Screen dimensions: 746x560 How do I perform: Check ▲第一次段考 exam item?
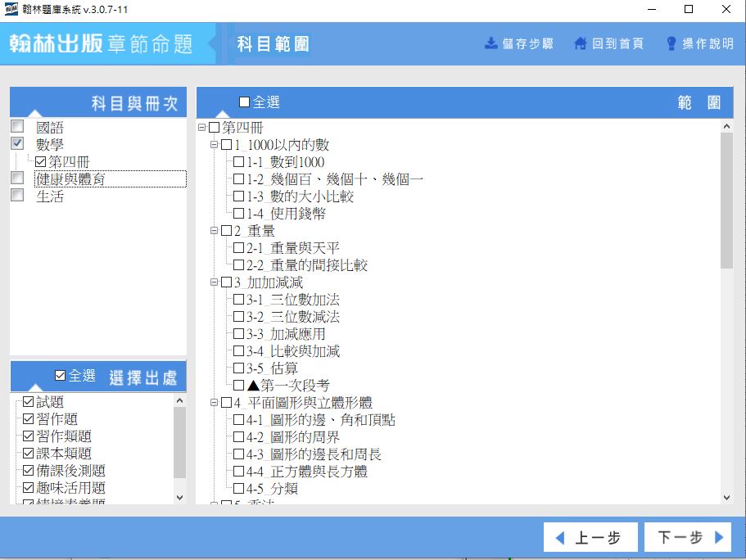tap(239, 386)
